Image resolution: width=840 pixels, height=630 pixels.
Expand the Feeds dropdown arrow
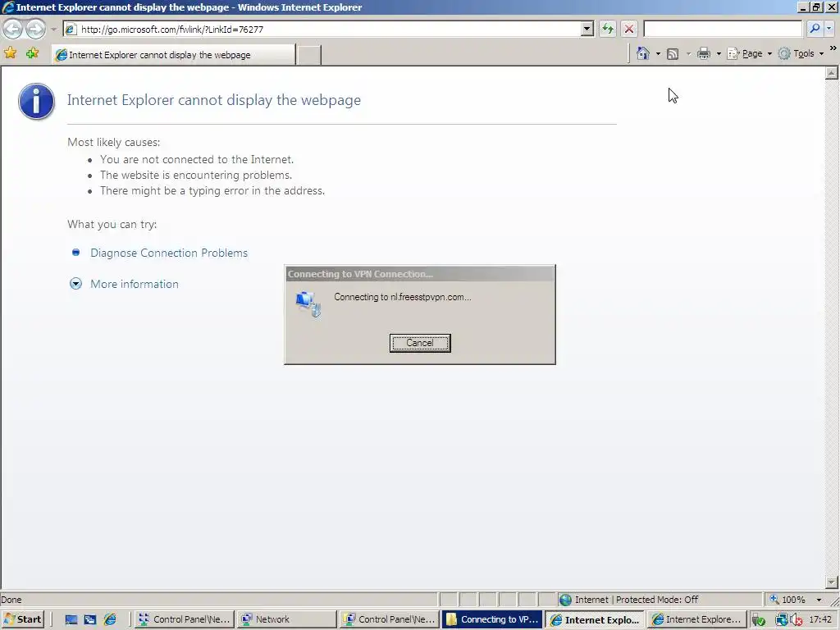coord(688,53)
